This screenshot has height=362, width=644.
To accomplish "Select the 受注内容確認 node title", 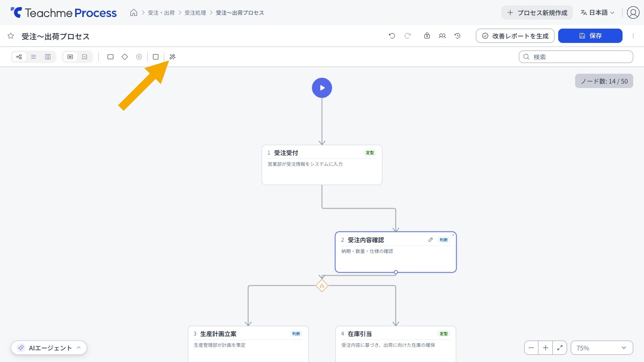I will click(366, 240).
